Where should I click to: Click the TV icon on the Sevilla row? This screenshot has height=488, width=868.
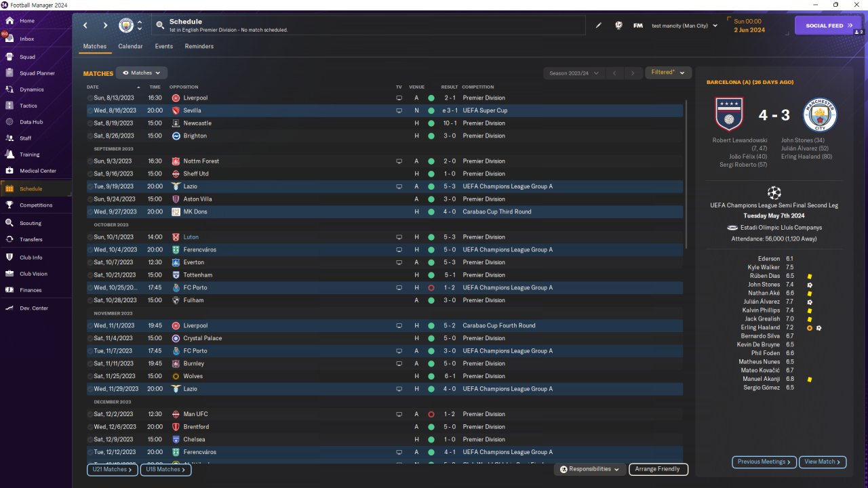tap(399, 110)
